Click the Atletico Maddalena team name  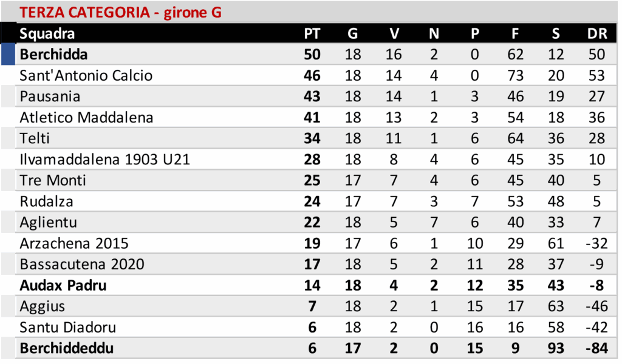click(86, 118)
